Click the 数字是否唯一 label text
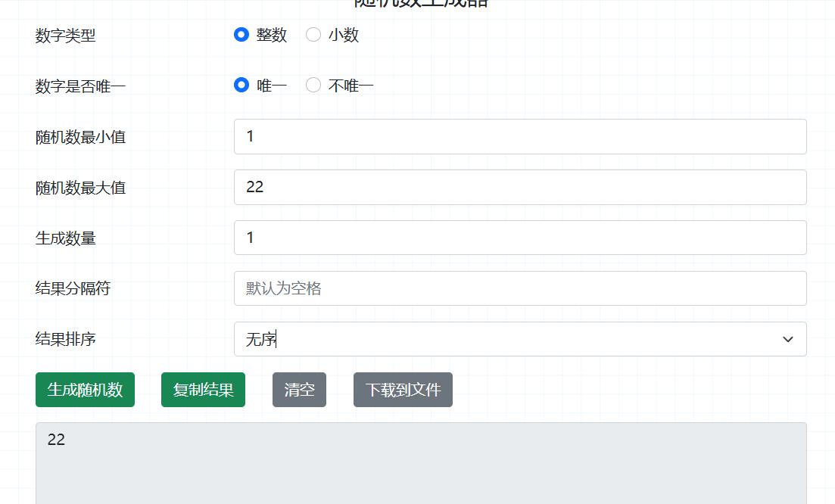 (x=81, y=86)
